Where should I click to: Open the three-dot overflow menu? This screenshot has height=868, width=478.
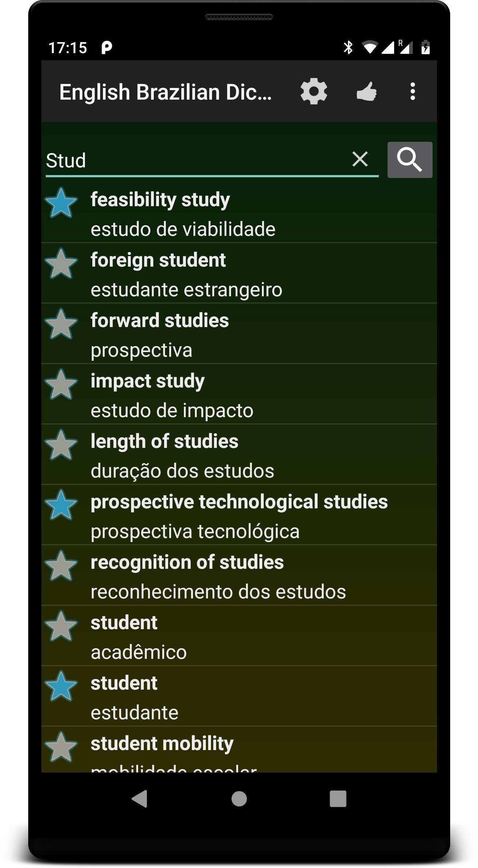coord(413,91)
